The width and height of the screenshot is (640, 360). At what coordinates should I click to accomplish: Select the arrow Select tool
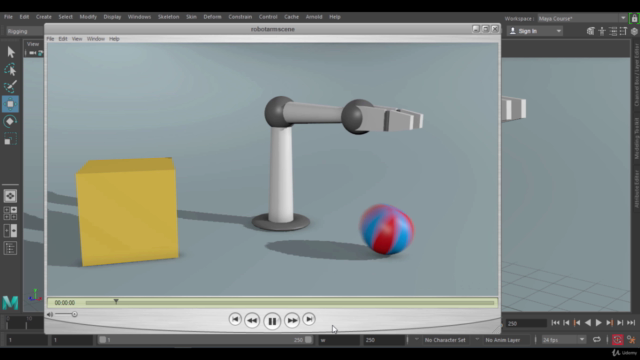tap(11, 52)
